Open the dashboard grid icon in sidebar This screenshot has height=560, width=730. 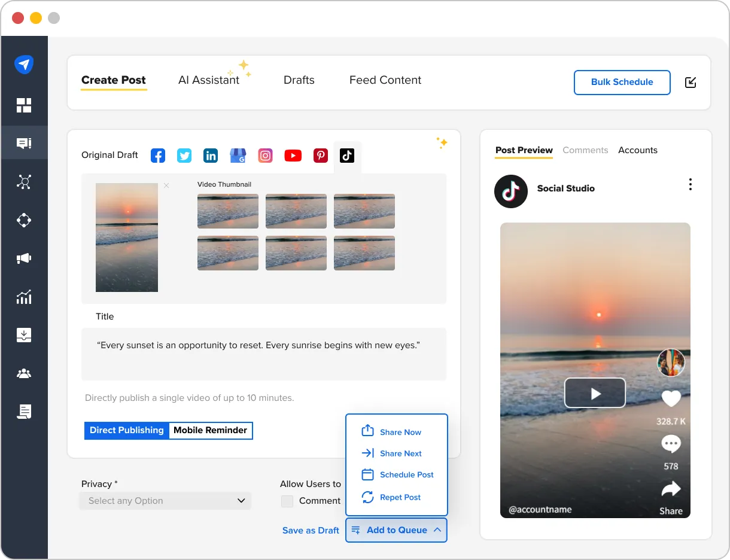(x=24, y=105)
